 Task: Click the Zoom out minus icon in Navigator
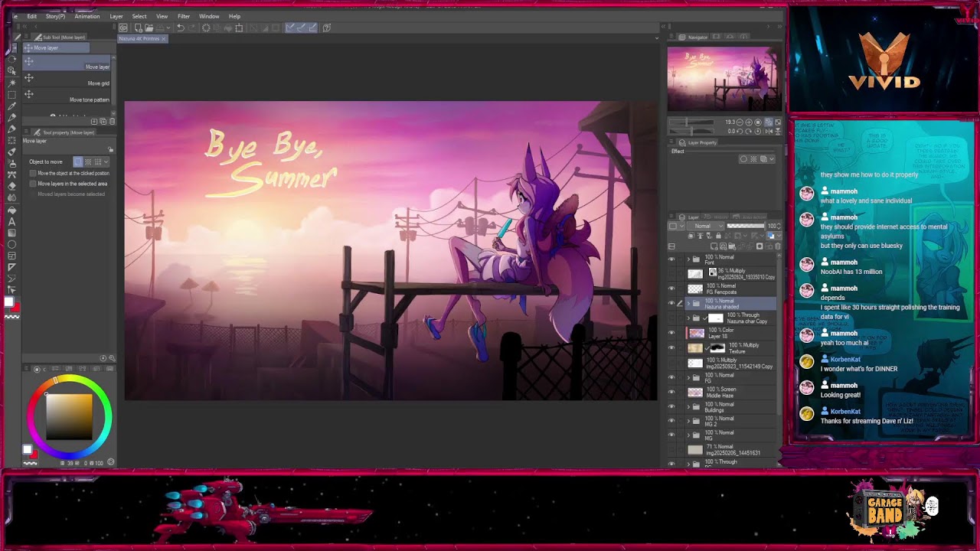[x=740, y=122]
